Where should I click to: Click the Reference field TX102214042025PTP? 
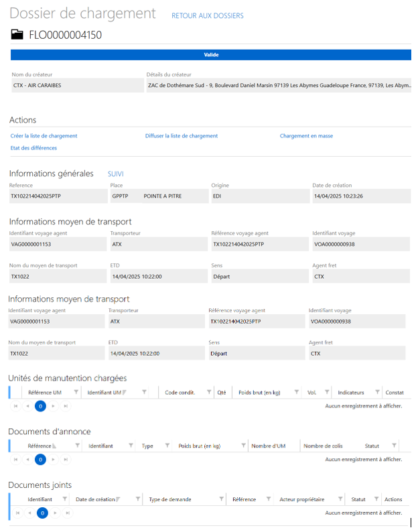58,197
